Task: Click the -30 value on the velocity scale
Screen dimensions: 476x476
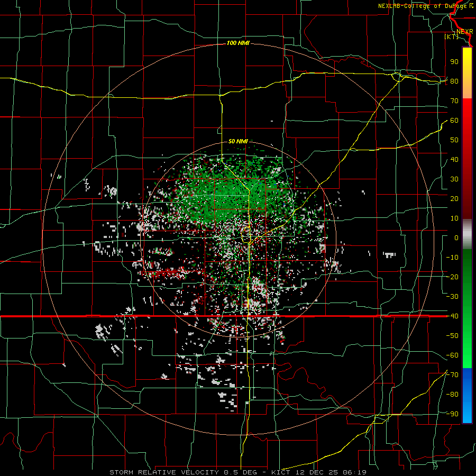Action: click(452, 297)
